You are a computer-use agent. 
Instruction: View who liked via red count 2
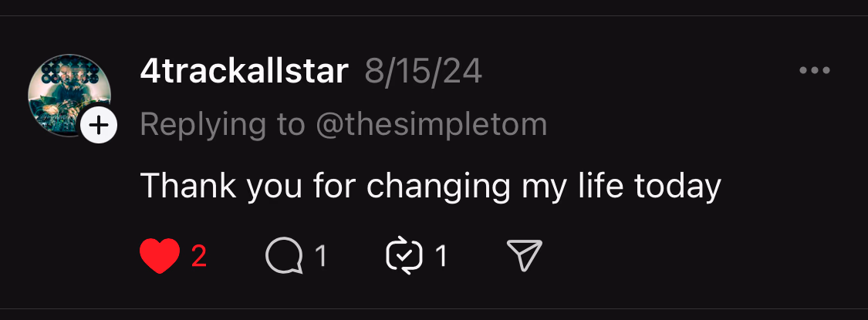[x=199, y=257]
